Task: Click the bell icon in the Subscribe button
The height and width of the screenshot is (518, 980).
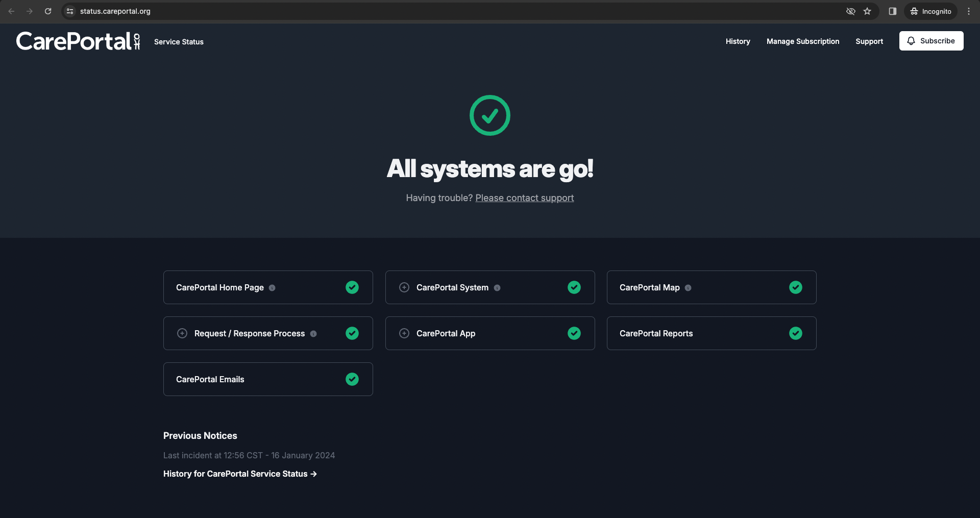Action: [x=911, y=41]
